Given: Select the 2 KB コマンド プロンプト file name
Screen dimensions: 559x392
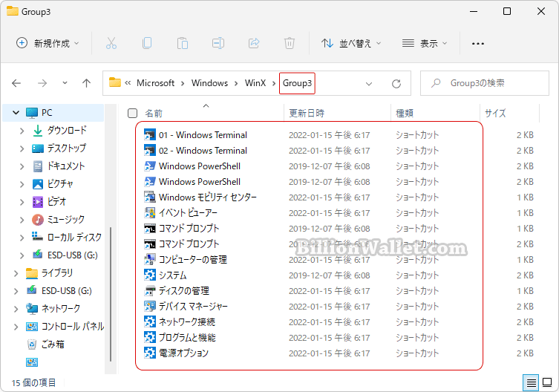Looking at the screenshot, I should coord(189,244).
